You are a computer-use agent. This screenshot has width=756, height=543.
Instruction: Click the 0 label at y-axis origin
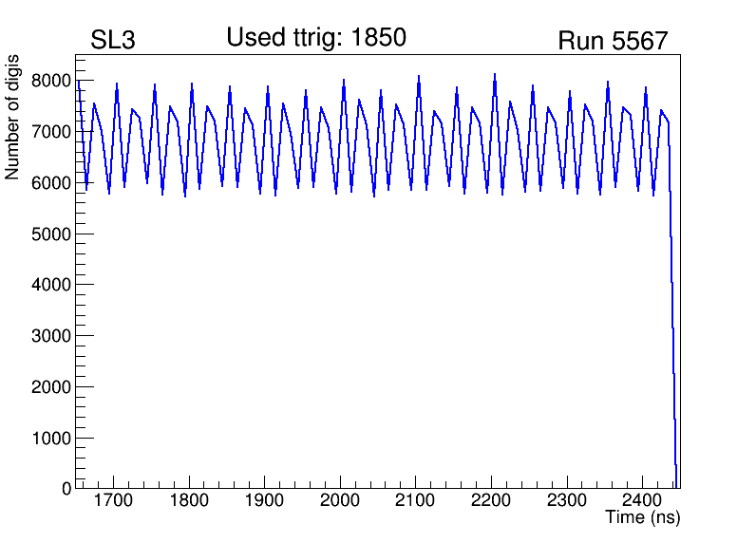tap(67, 489)
